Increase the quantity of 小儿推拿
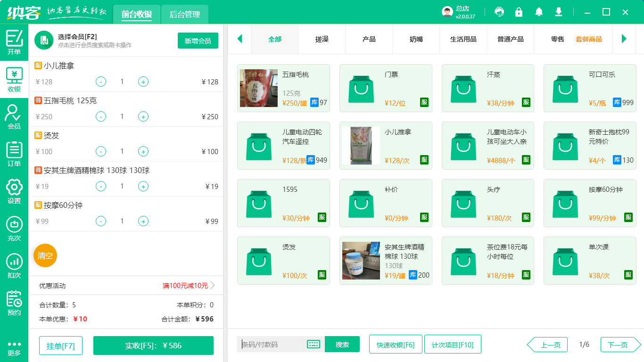This screenshot has width=644, height=362. click(x=143, y=82)
